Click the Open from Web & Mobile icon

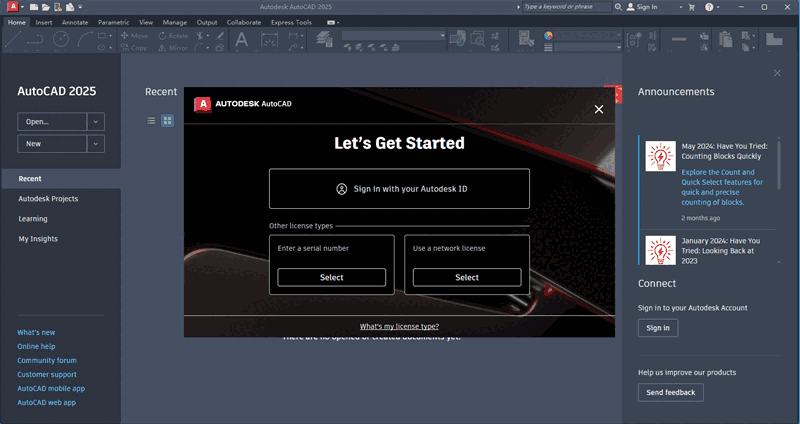(x=58, y=7)
